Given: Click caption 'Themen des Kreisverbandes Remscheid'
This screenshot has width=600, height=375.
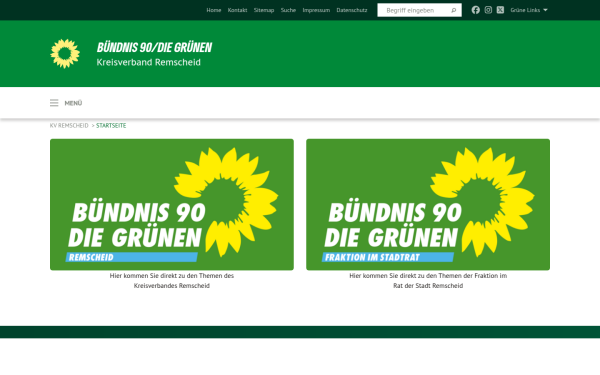Looking at the screenshot, I should coord(172,280).
